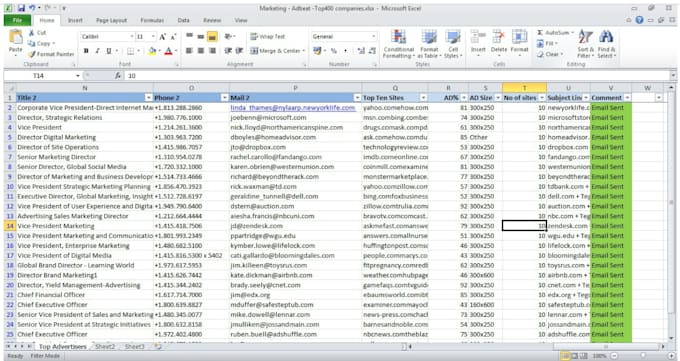Click the zoom slider in status bar

[x=643, y=356]
